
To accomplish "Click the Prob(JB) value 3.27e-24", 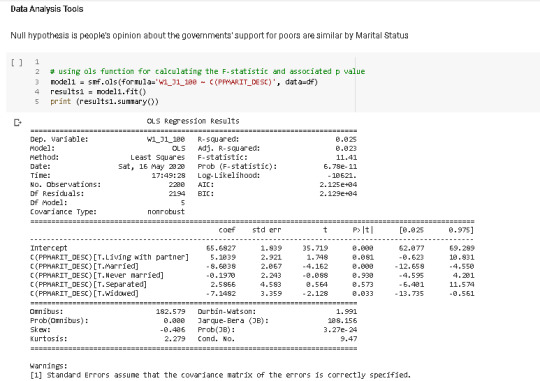I will click(340, 330).
